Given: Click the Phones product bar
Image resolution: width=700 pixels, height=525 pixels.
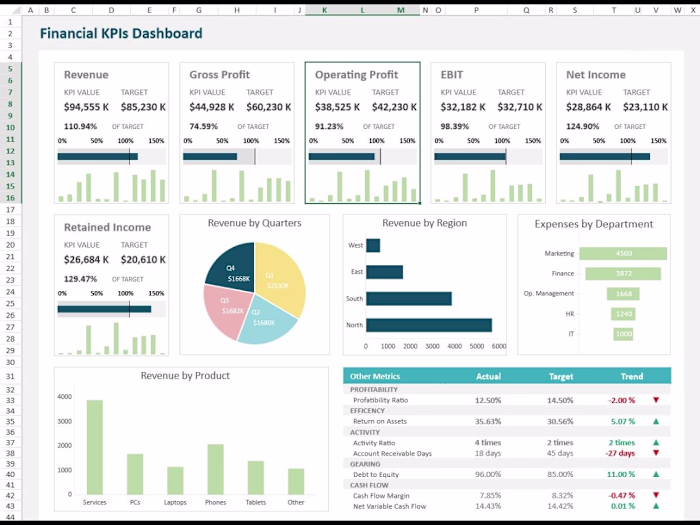Looking at the screenshot, I should pyautogui.click(x=216, y=469).
